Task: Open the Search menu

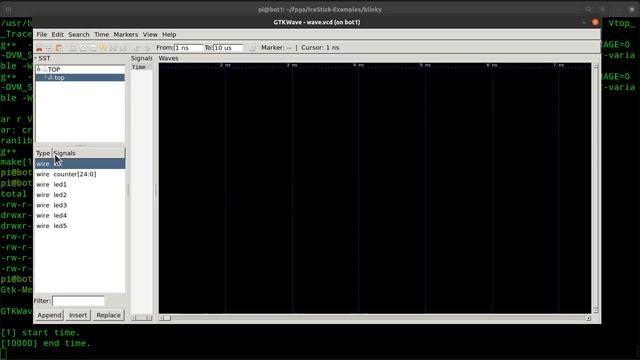Action: pyautogui.click(x=78, y=35)
